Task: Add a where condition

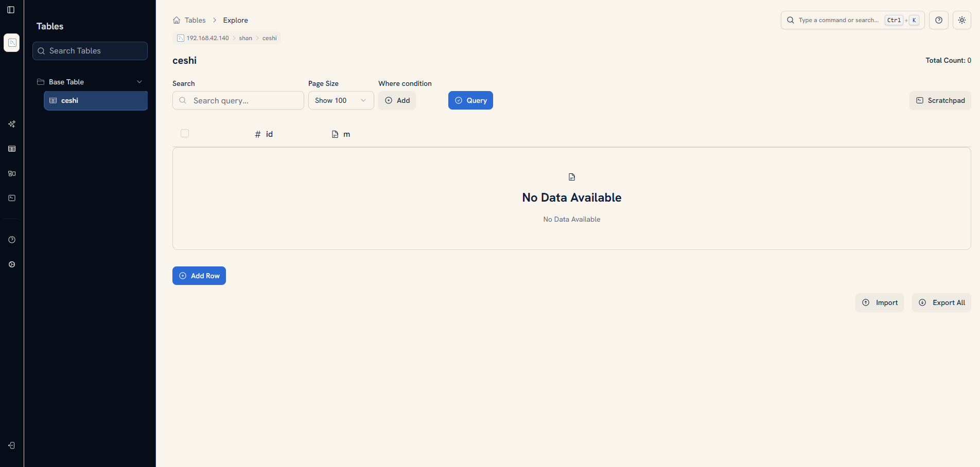Action: click(x=397, y=100)
